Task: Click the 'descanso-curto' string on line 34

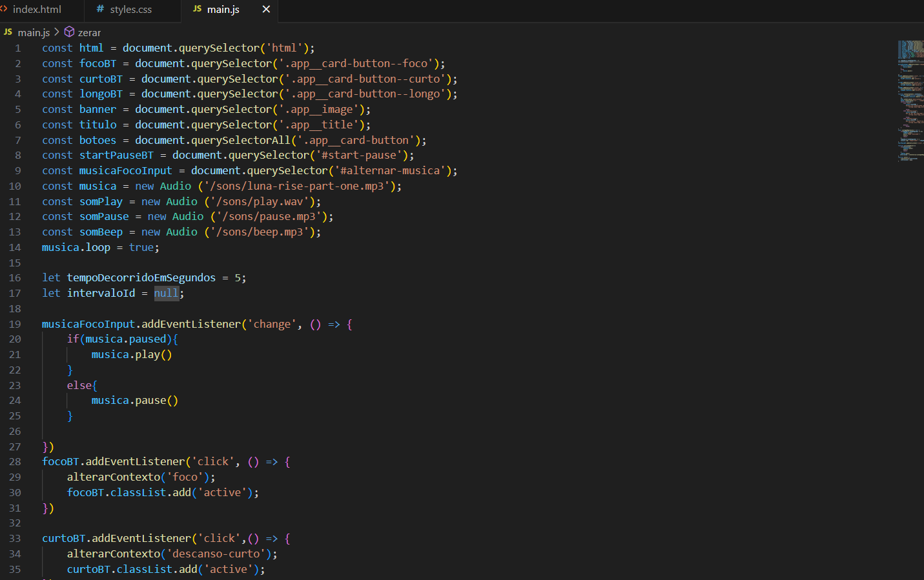Action: point(216,554)
